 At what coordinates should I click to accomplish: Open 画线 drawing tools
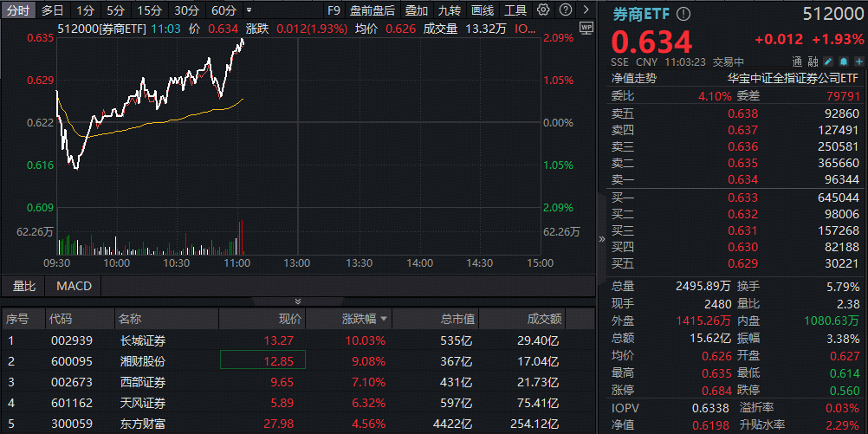click(483, 10)
